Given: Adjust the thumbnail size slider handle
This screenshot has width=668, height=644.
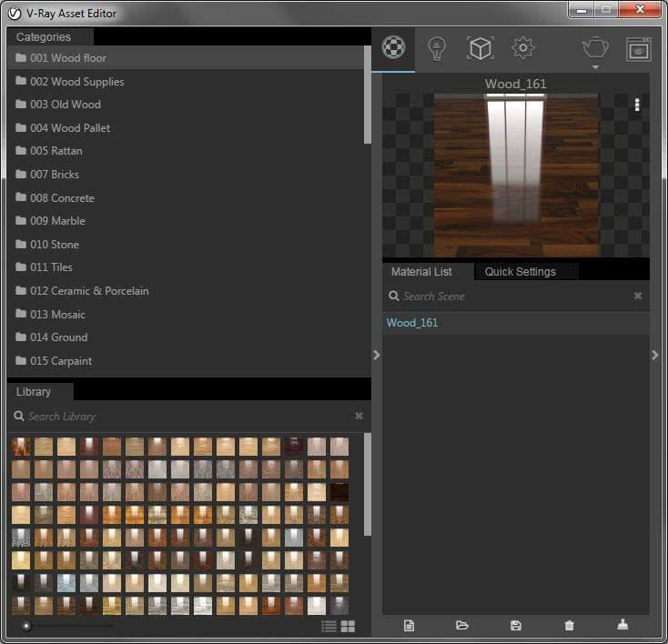Looking at the screenshot, I should pyautogui.click(x=26, y=626).
